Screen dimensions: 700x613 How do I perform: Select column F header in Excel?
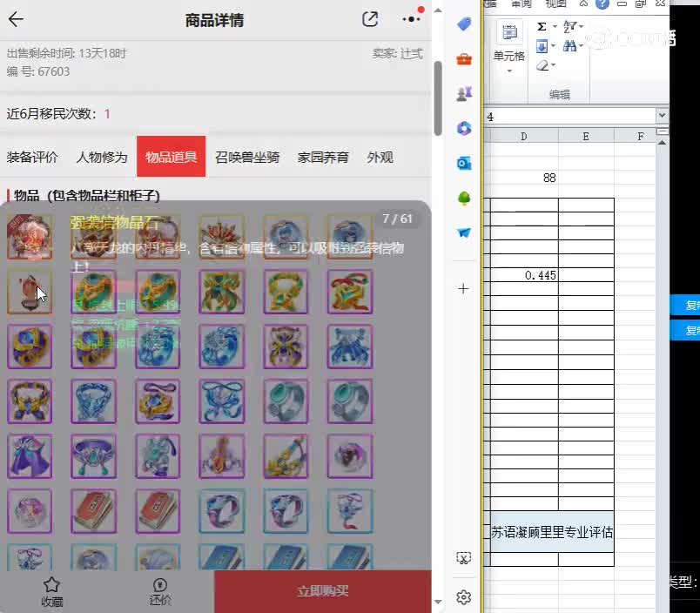pos(641,136)
